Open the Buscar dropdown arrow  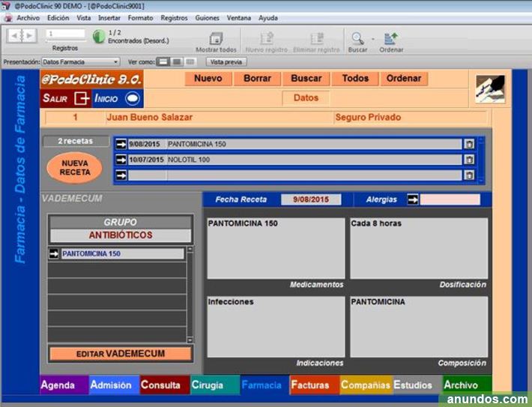[x=373, y=39]
